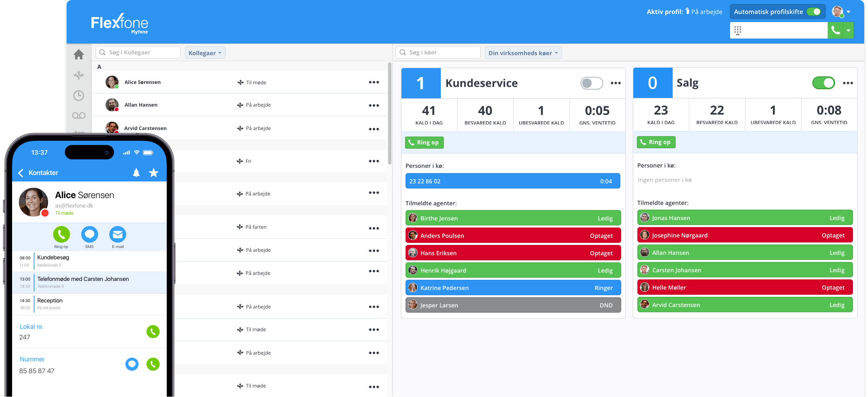Click Ring op in Kundeservice queue
Viewport: 868px width, 397px height.
click(x=424, y=143)
